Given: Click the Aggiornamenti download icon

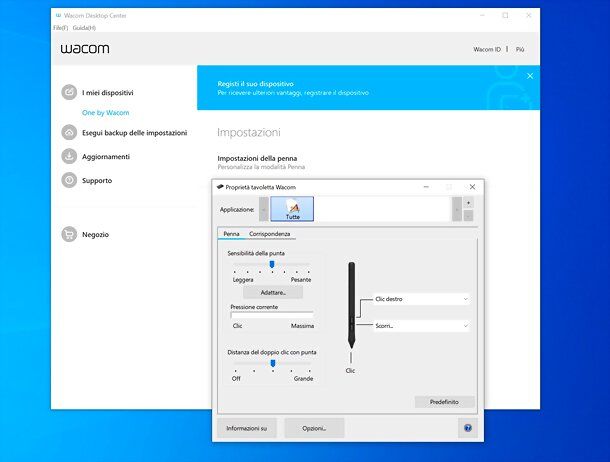Looking at the screenshot, I should click(x=69, y=156).
